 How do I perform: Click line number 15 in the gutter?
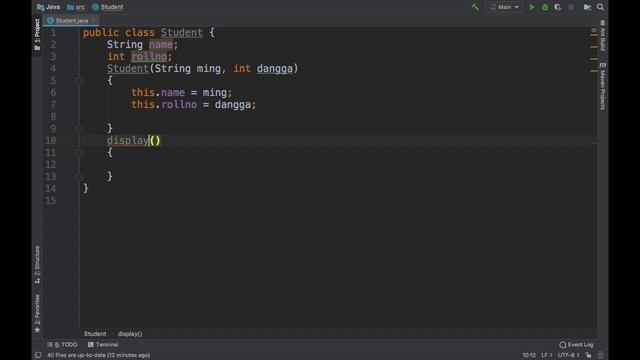tap(51, 201)
